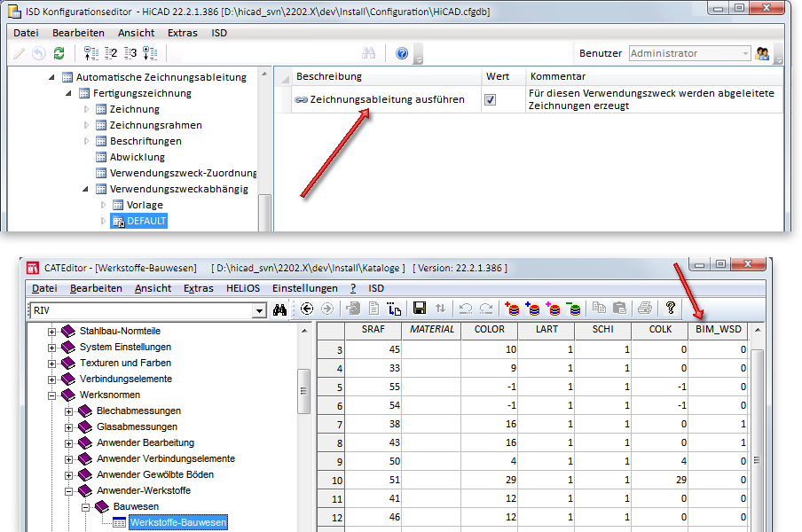
Task: Open the HELiOS menu in CATEditor
Action: point(243,288)
